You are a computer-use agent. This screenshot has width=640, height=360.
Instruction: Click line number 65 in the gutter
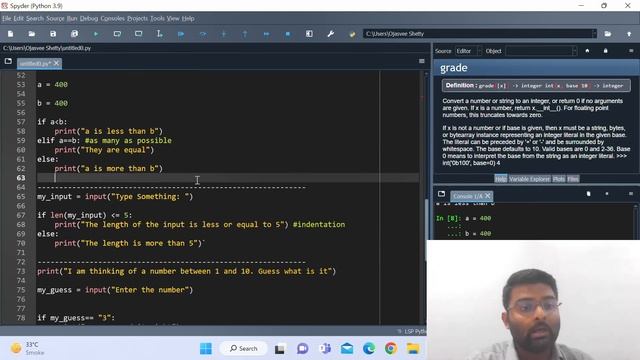(x=21, y=196)
